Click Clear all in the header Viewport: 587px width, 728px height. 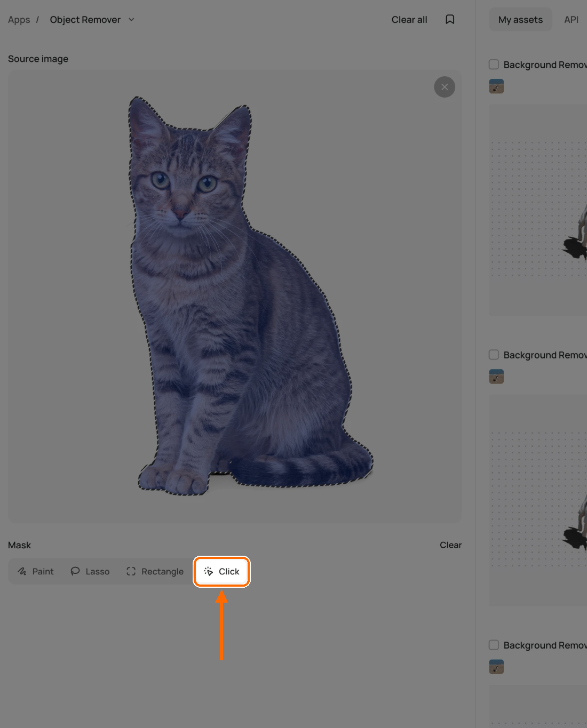tap(409, 20)
